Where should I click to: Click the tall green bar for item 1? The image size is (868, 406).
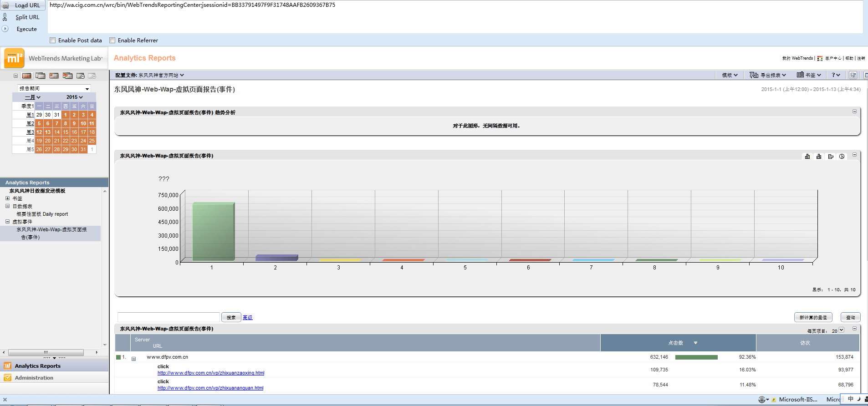click(x=213, y=232)
